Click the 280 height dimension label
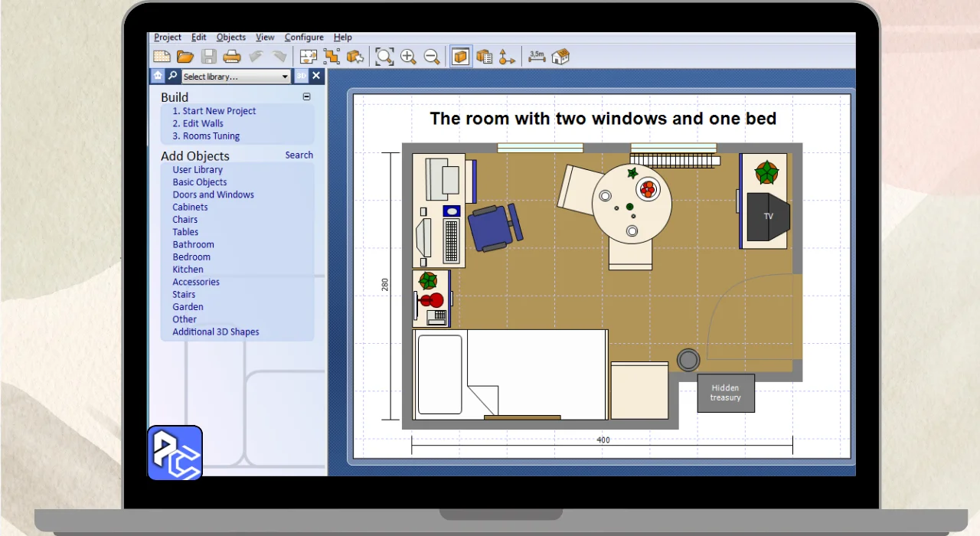980x536 pixels. 385,285
